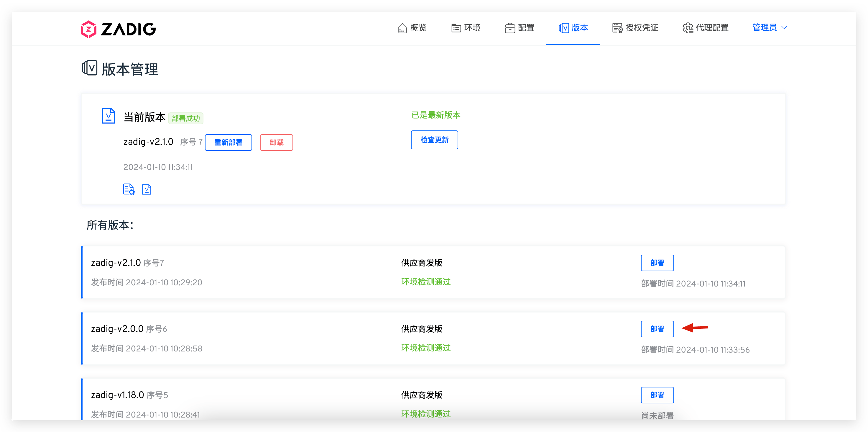
Task: Click the current version document icon
Action: [108, 116]
